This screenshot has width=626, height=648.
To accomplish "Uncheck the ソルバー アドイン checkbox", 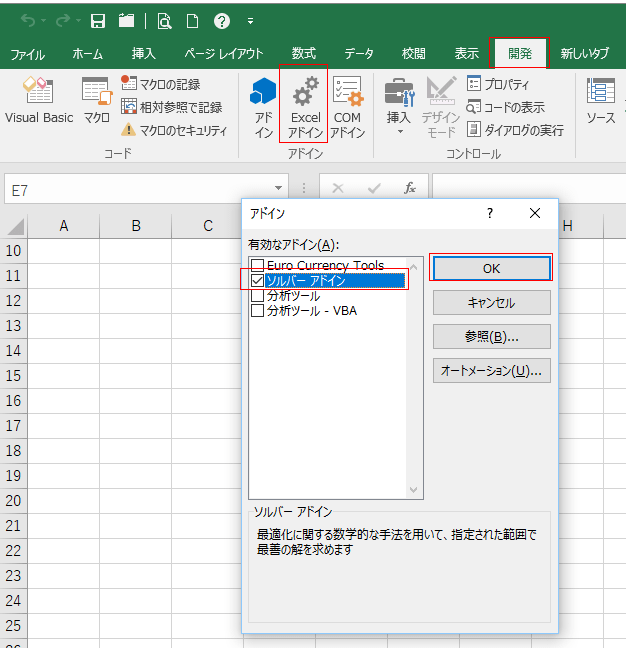I will coord(257,281).
